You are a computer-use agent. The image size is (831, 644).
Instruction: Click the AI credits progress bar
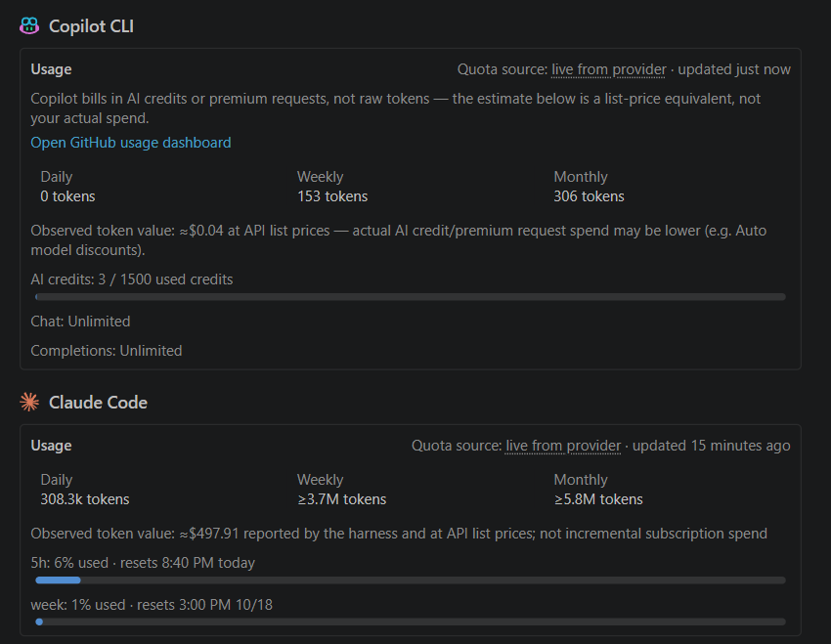pos(411,297)
